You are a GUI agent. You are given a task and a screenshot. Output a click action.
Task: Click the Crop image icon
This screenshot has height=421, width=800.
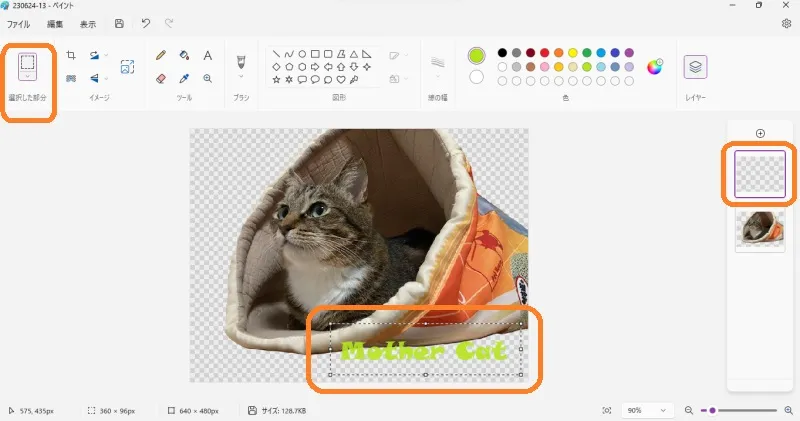pyautogui.click(x=71, y=56)
